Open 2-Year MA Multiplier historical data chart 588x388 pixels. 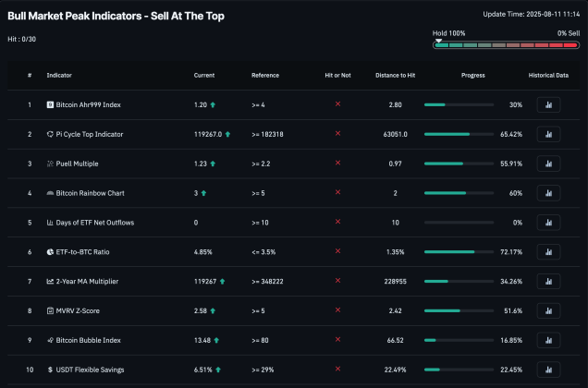click(x=548, y=281)
